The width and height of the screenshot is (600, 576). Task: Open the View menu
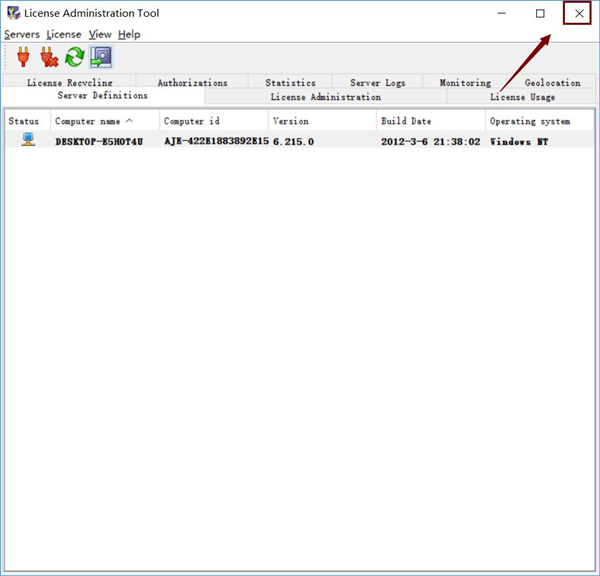click(100, 34)
